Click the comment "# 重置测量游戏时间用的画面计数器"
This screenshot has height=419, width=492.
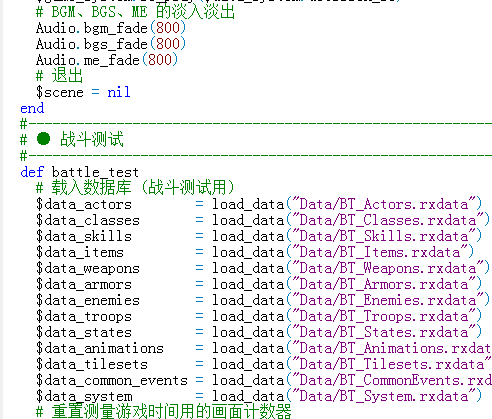[163, 411]
